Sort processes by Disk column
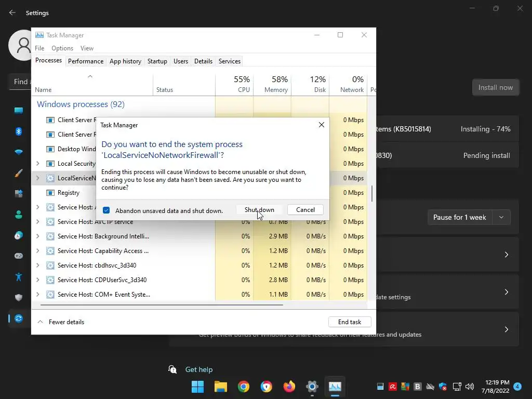 pos(311,84)
